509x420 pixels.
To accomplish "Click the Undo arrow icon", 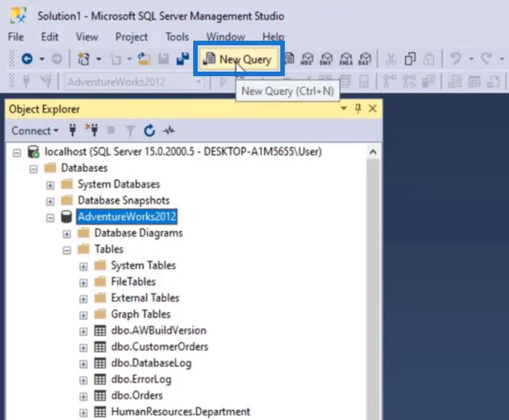I will (x=455, y=59).
